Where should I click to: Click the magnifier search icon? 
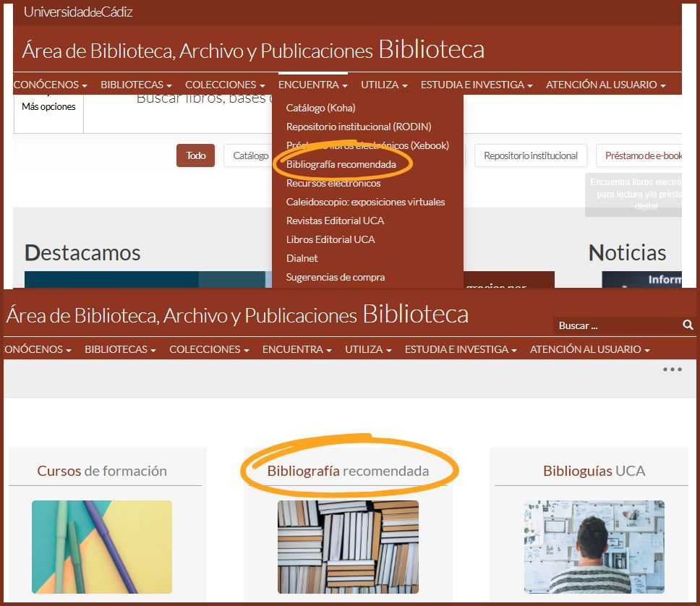coord(688,325)
